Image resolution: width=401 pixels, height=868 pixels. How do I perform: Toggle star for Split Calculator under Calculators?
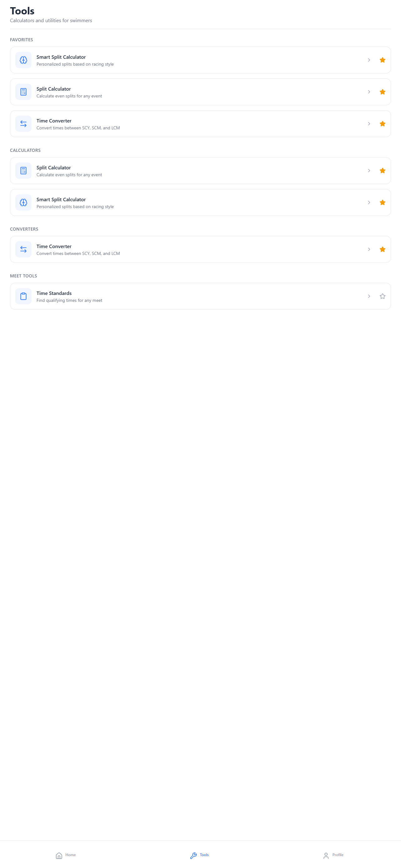point(383,171)
